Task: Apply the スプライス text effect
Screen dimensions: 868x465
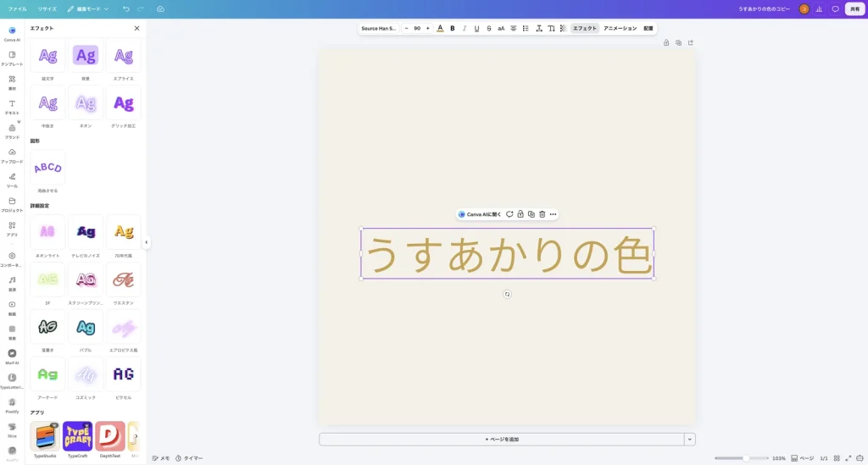Action: click(124, 56)
